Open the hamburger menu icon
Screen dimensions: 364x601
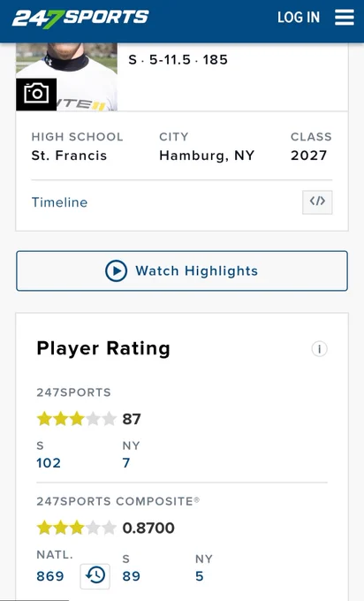(x=344, y=18)
